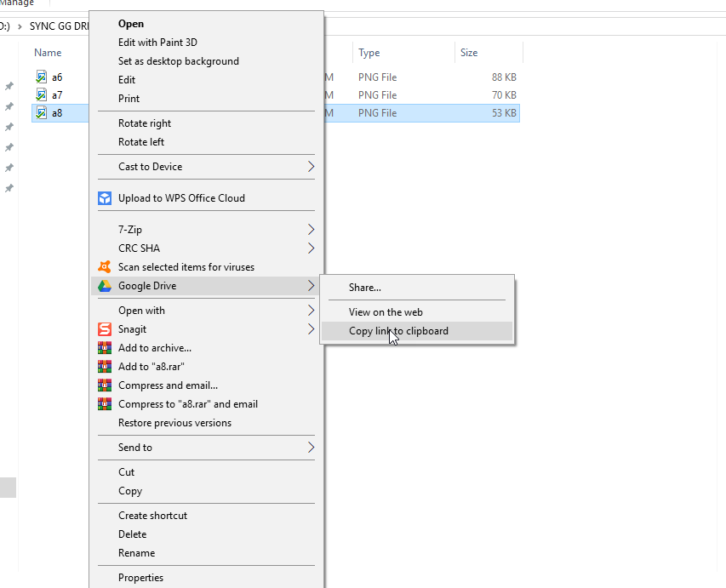The image size is (726, 588).
Task: Choose Rotate right from context menu
Action: pyautogui.click(x=145, y=123)
